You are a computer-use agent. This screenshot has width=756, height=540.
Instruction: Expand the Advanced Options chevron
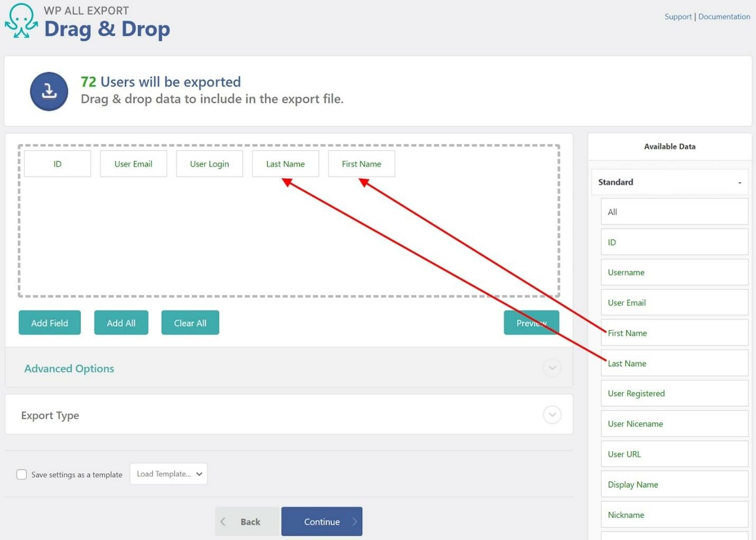point(552,368)
